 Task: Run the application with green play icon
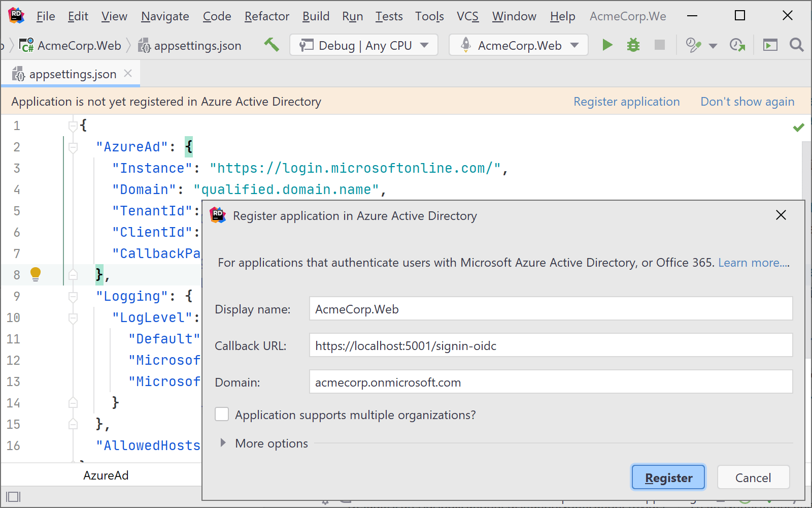[x=607, y=45]
